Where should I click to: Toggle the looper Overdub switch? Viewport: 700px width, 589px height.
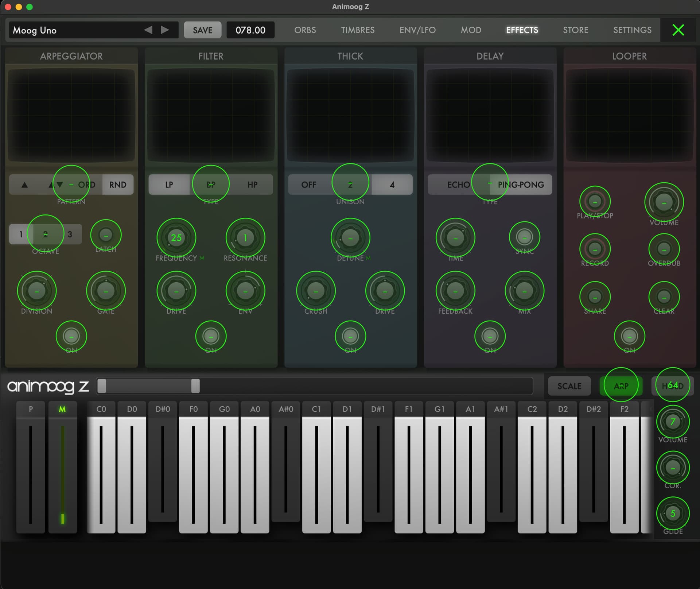click(664, 249)
